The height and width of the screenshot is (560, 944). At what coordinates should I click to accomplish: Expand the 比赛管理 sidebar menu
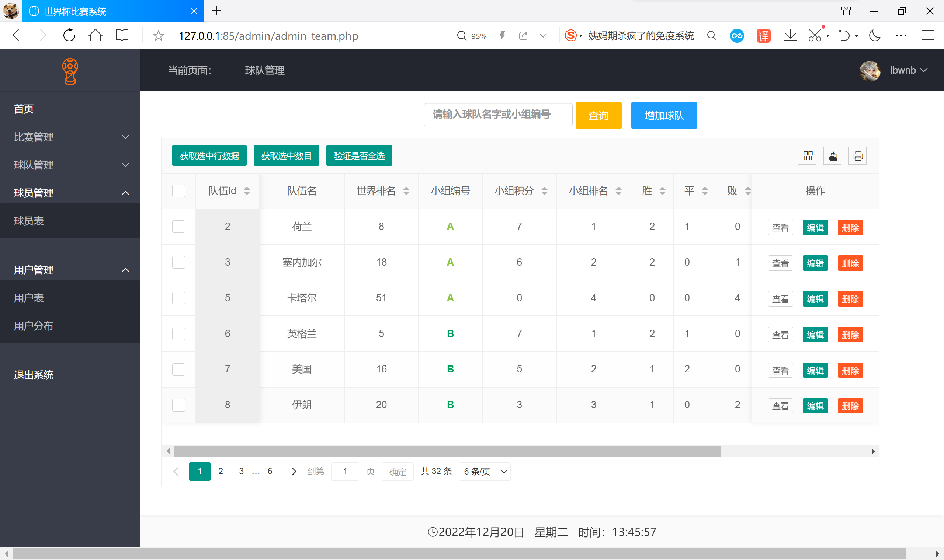tap(70, 137)
